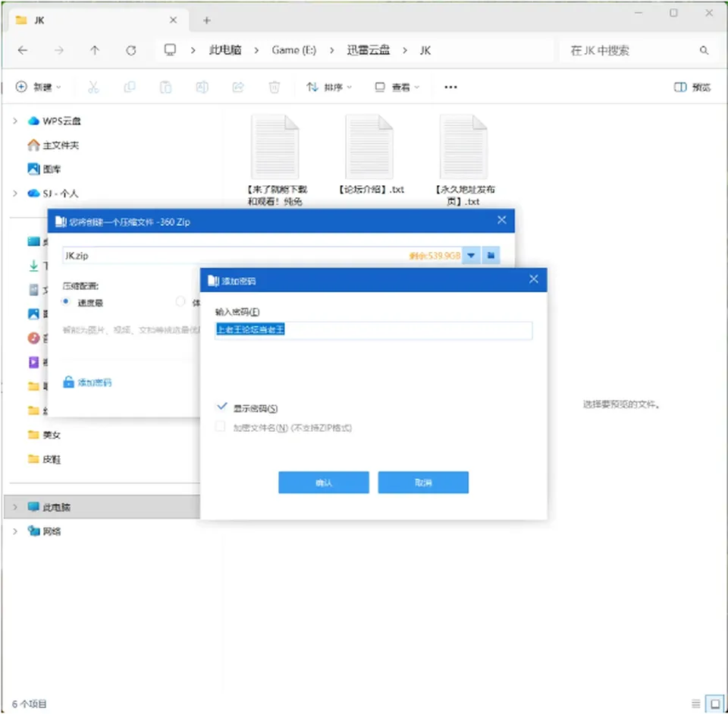Open the three-dot more options menu
This screenshot has height=714, width=728.
[450, 86]
